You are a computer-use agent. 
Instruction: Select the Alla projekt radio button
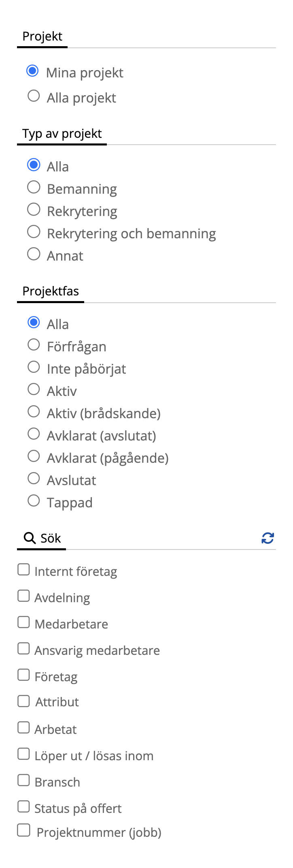34,96
